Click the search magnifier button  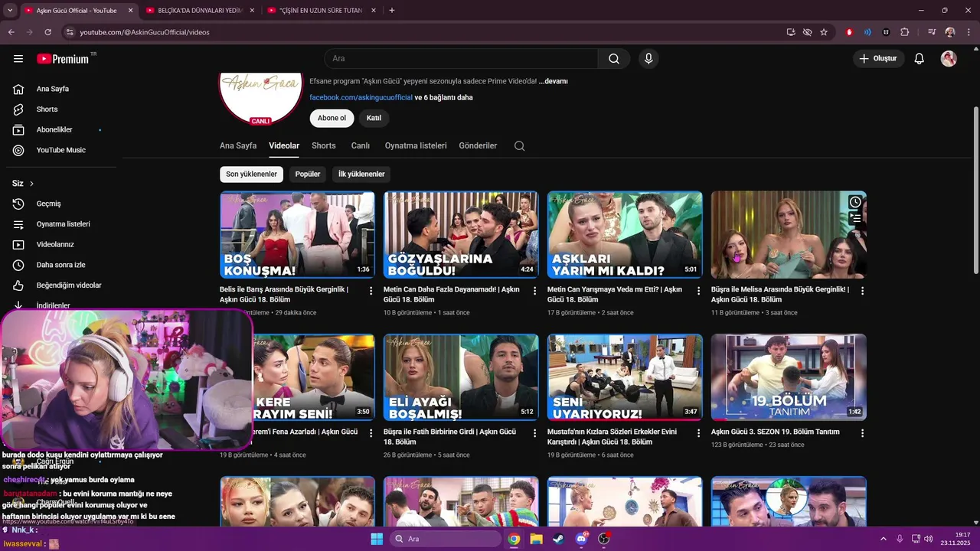click(614, 59)
